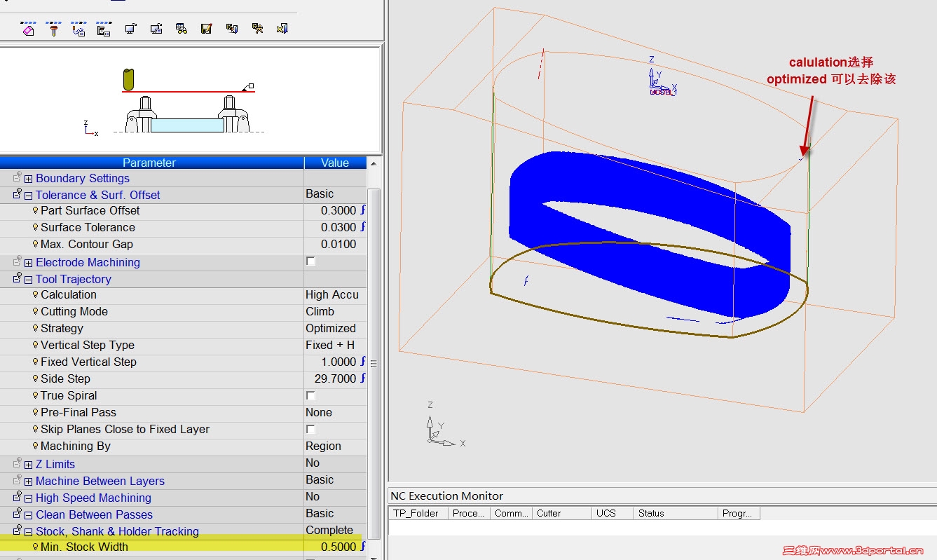The width and height of the screenshot is (937, 560).
Task: Click the single monitor with arrow icon
Action: (130, 29)
